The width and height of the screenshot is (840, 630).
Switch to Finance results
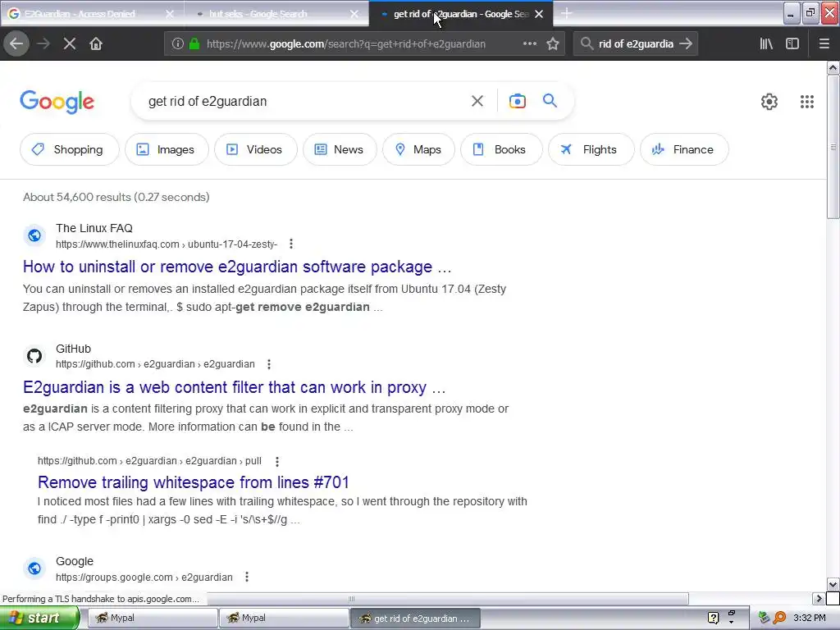684,149
